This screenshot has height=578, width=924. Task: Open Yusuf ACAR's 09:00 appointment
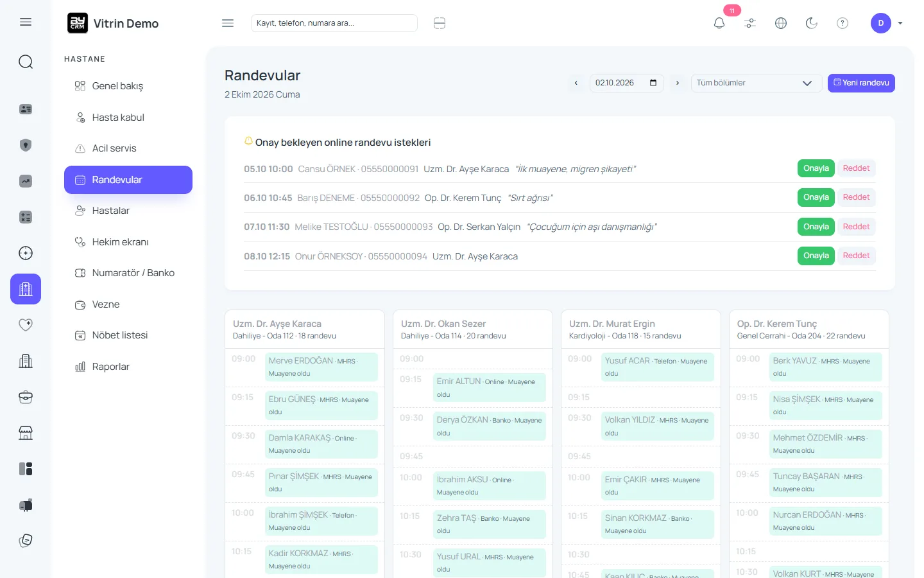658,367
